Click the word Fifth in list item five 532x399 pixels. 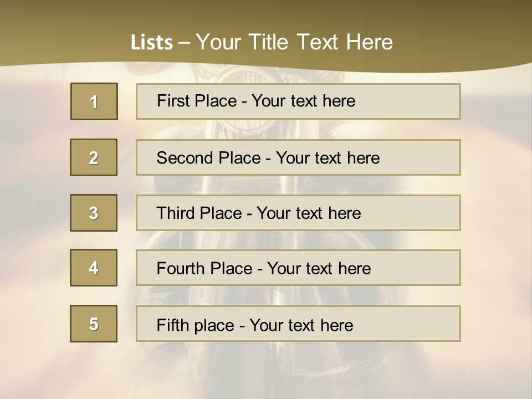[173, 325]
